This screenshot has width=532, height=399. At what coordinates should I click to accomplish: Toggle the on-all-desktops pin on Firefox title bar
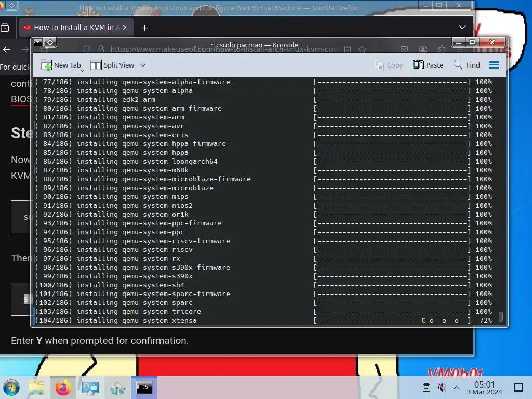coord(11,5)
